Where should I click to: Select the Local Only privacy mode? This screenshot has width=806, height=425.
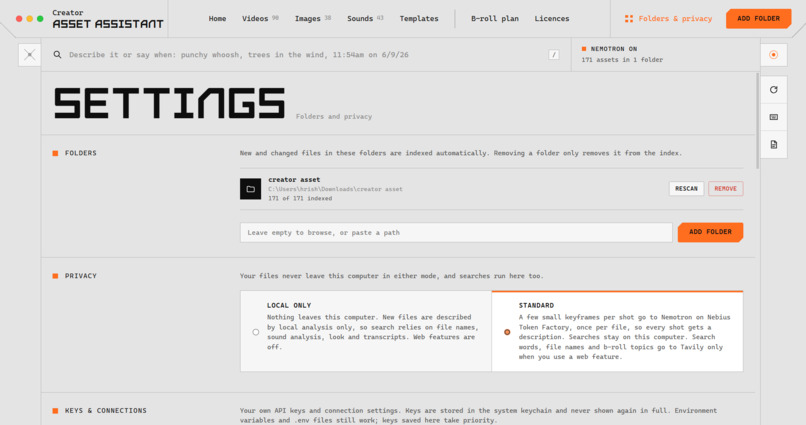(x=365, y=331)
